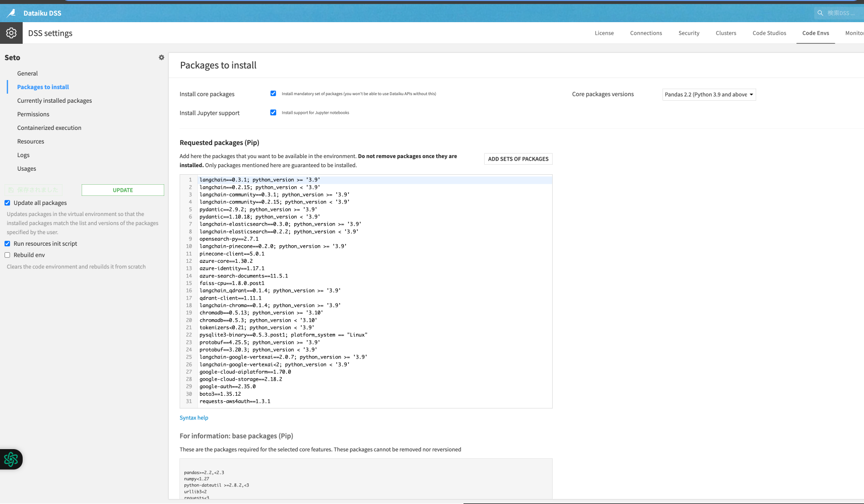The image size is (864, 504).
Task: Open Containerized execution settings
Action: point(49,127)
